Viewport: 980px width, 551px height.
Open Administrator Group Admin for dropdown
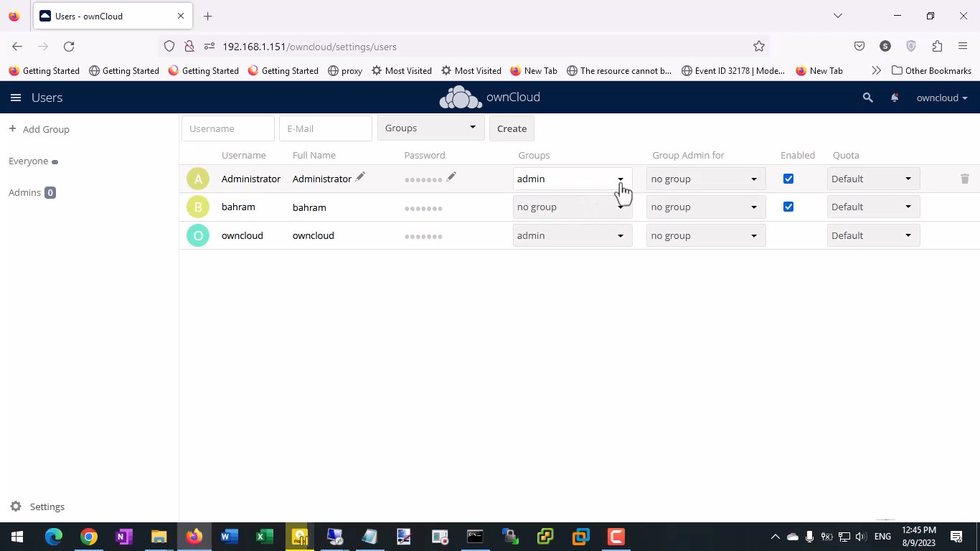pyautogui.click(x=706, y=179)
